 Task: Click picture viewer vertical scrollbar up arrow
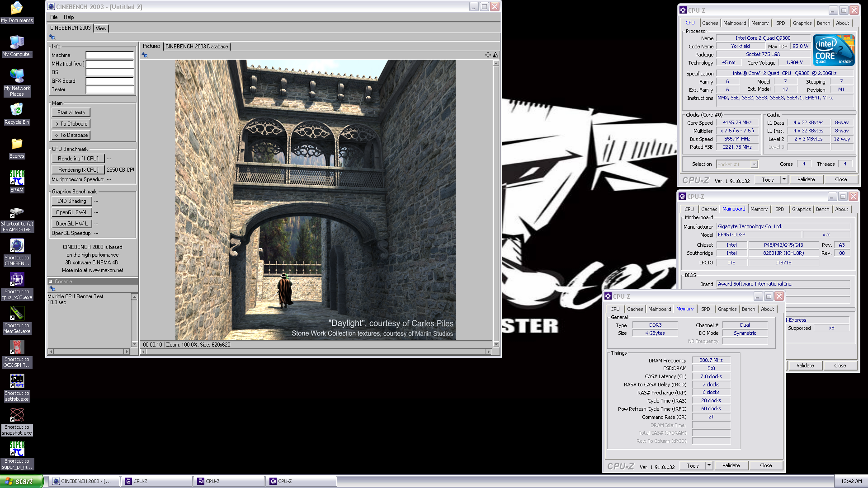pyautogui.click(x=496, y=63)
